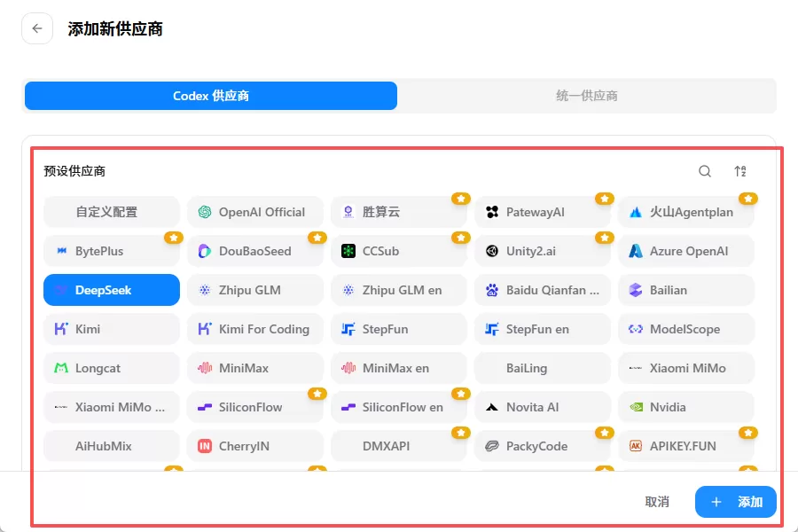Select Xiaomi MiMo provider
The image size is (798, 532).
point(686,368)
